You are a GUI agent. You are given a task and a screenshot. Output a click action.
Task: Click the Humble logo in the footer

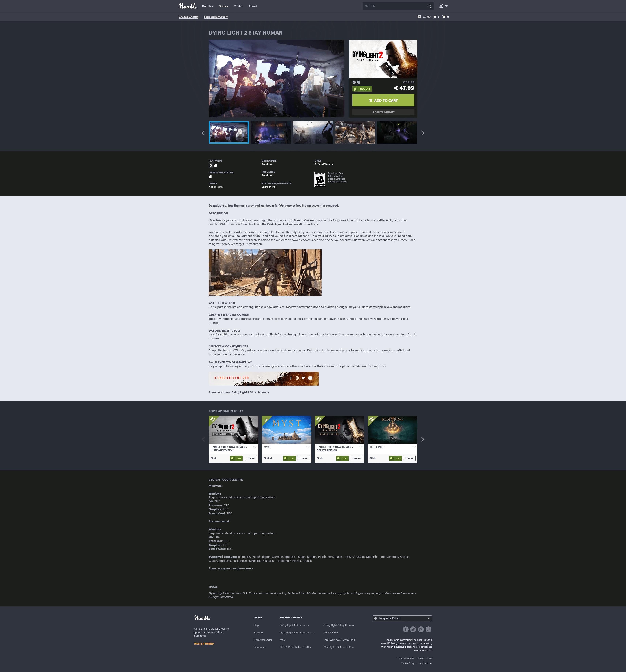coord(202,618)
